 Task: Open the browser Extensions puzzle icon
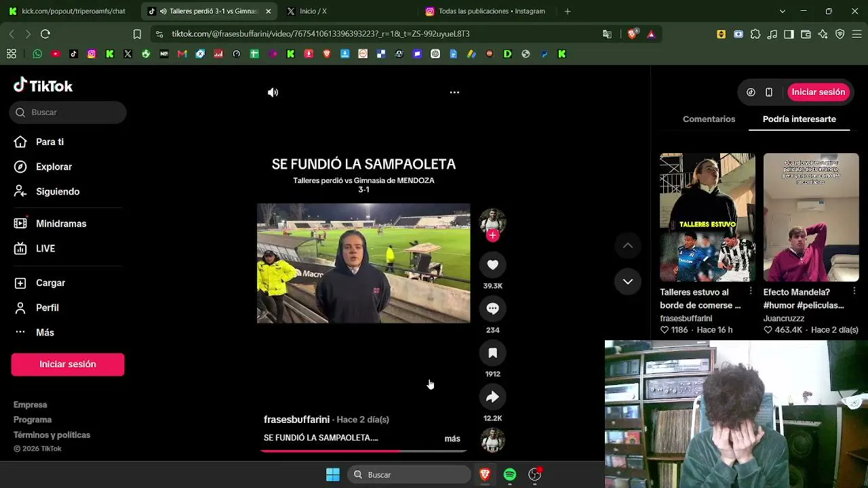click(x=755, y=34)
